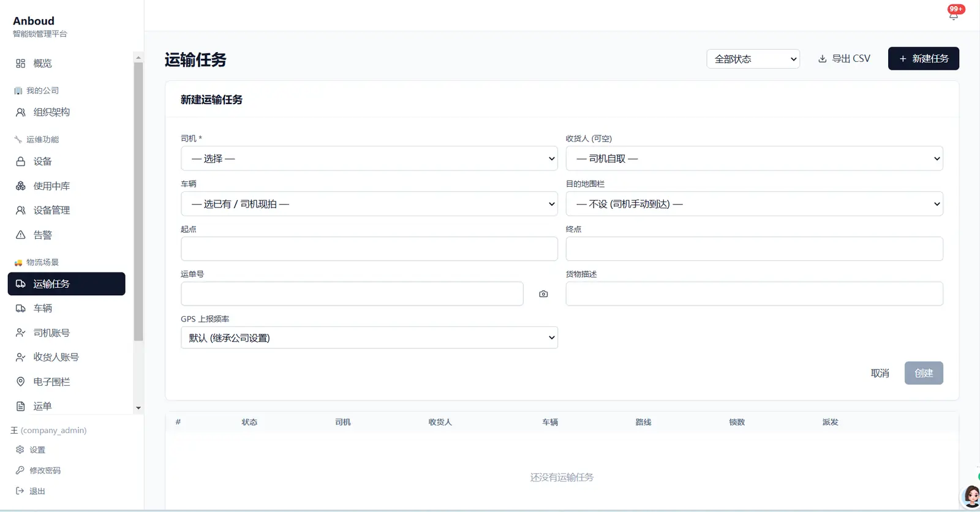Click the sidebar scrollbar down arrow
The image size is (980, 512).
coord(138,408)
